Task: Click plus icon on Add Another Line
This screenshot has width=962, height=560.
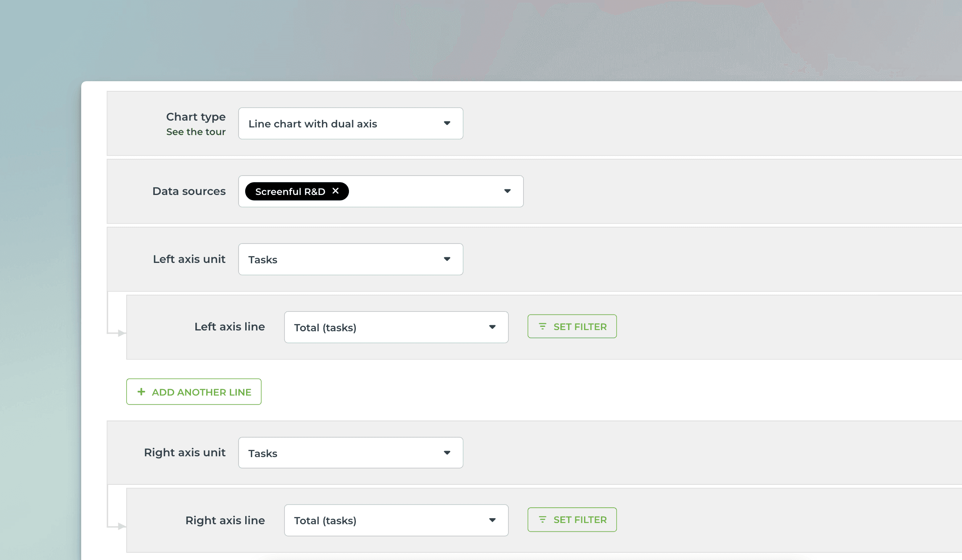Action: pyautogui.click(x=141, y=392)
